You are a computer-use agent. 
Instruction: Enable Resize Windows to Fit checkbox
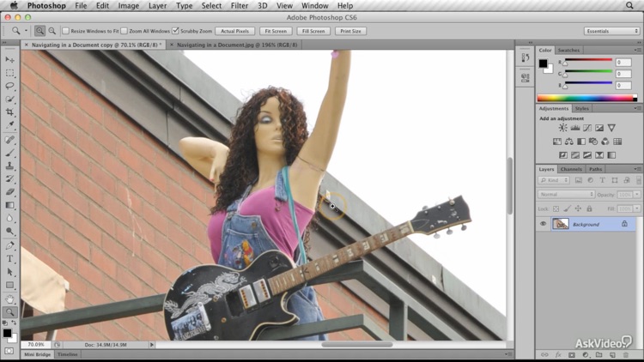[x=66, y=31]
